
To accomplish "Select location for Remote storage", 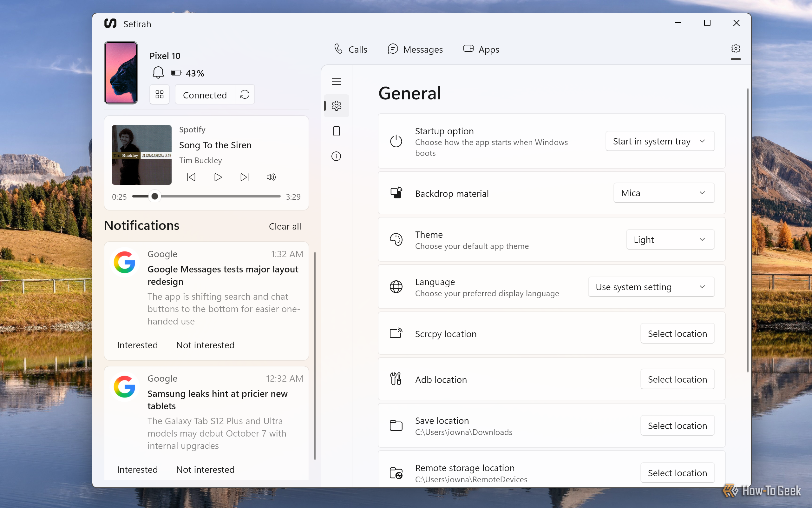I will pyautogui.click(x=677, y=473).
